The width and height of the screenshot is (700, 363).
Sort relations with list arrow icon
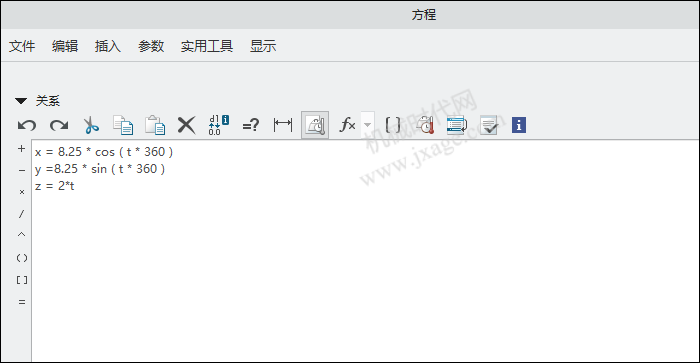457,125
